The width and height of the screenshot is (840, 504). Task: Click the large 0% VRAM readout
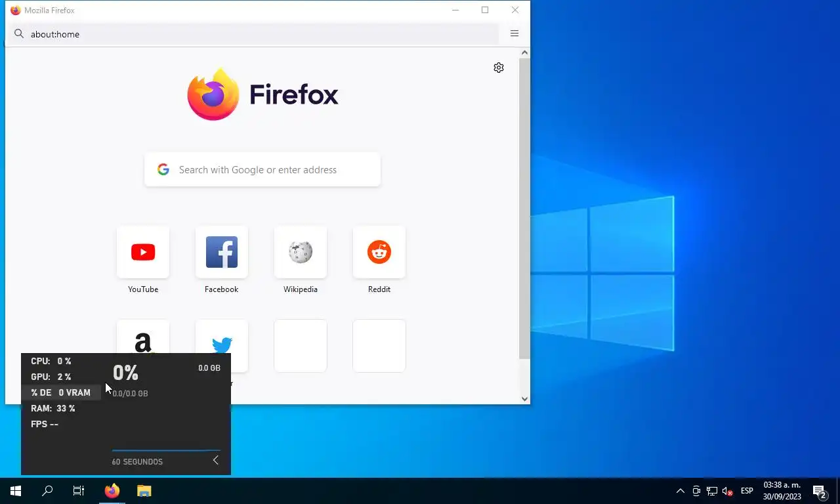[x=125, y=373]
